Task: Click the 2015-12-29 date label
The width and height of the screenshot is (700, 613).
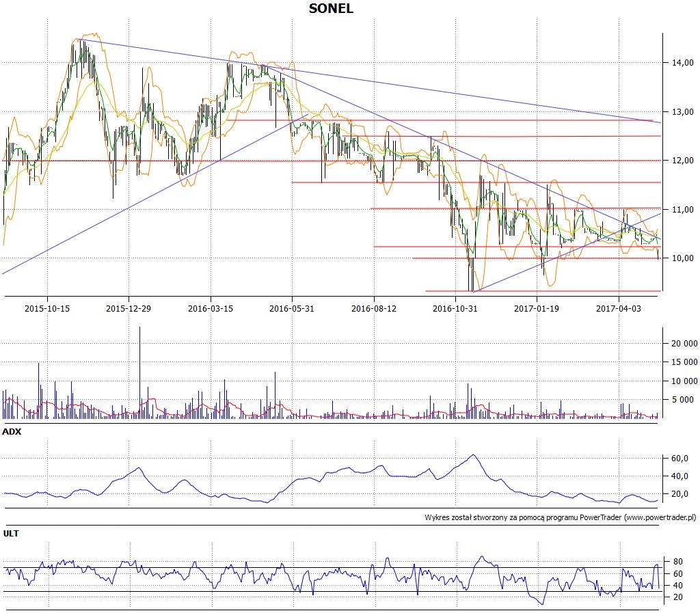Action: coord(129,308)
